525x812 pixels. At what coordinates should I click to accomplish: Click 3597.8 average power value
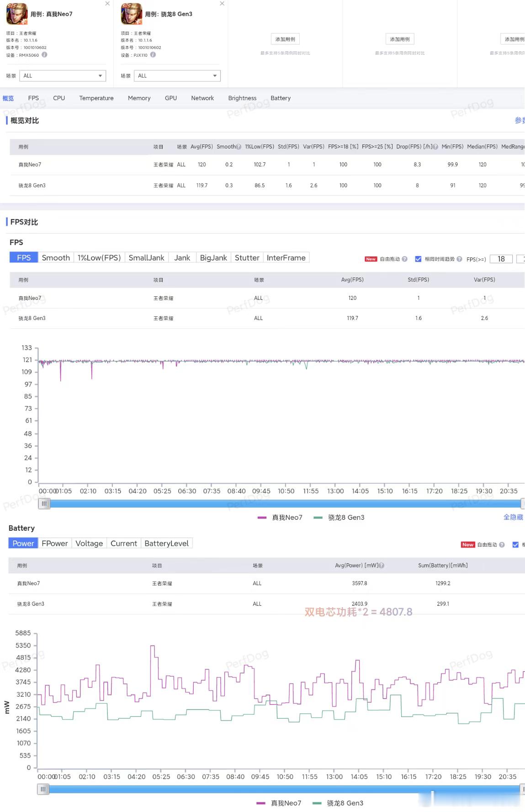[360, 583]
